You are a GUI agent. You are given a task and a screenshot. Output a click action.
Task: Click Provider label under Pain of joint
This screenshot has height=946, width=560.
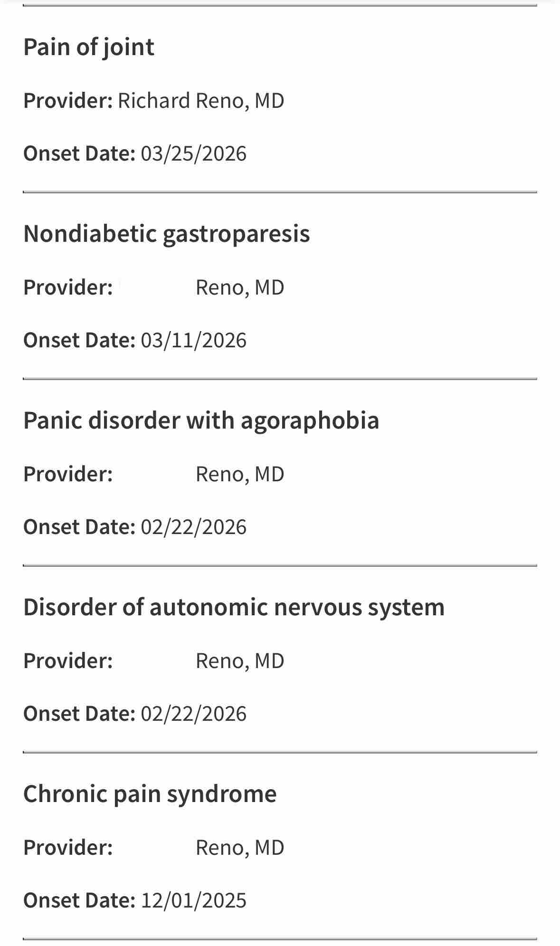tap(68, 101)
